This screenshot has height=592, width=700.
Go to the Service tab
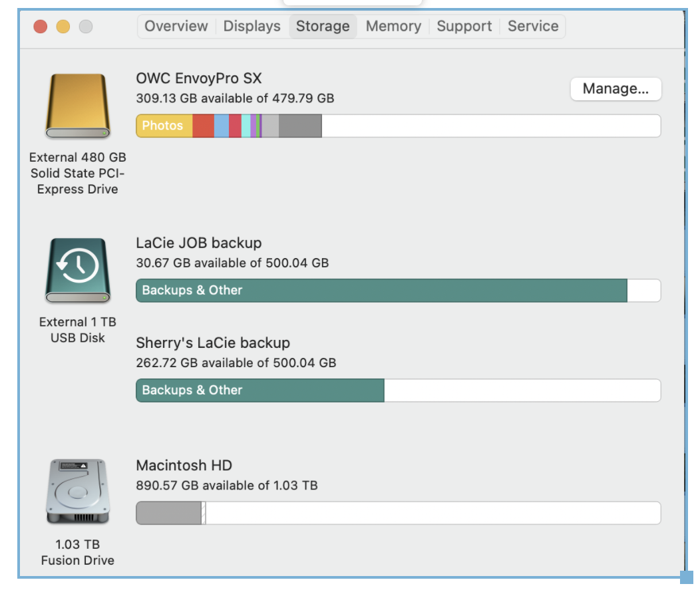point(533,27)
